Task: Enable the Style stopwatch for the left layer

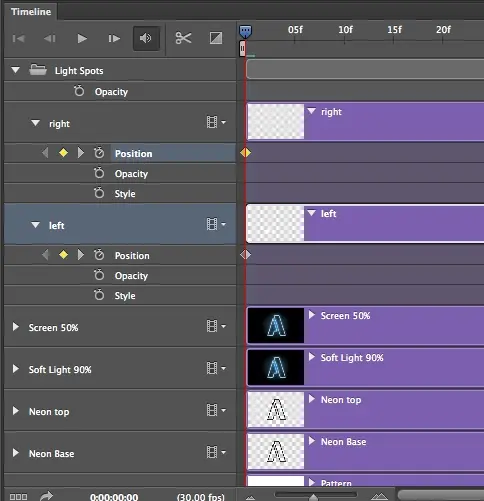Action: pos(99,295)
